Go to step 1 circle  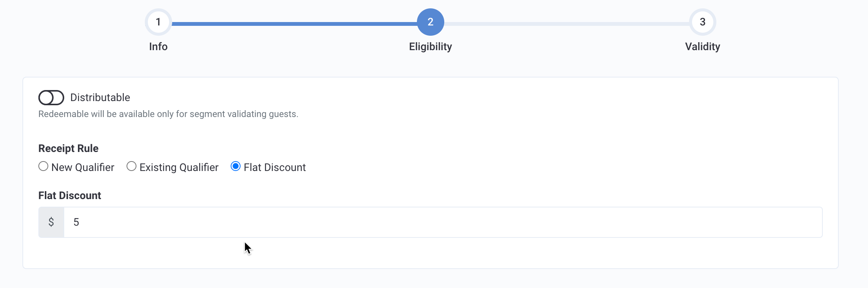pos(158,22)
